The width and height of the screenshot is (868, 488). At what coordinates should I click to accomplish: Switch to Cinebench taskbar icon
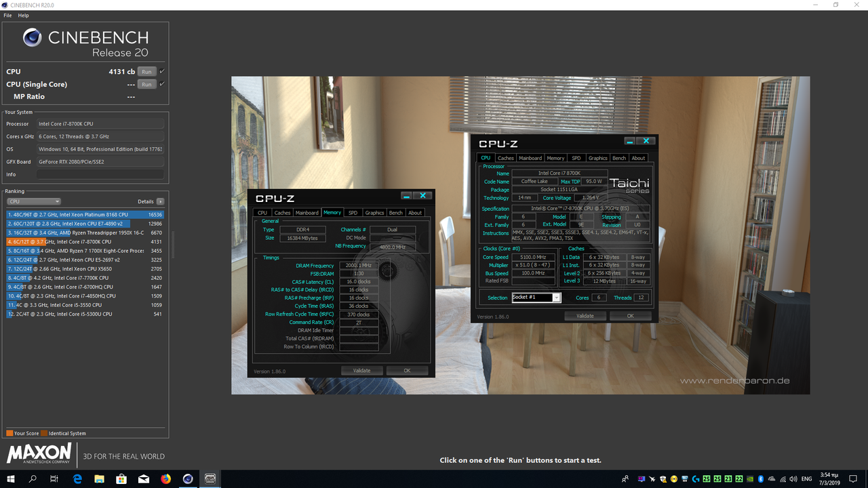click(188, 479)
